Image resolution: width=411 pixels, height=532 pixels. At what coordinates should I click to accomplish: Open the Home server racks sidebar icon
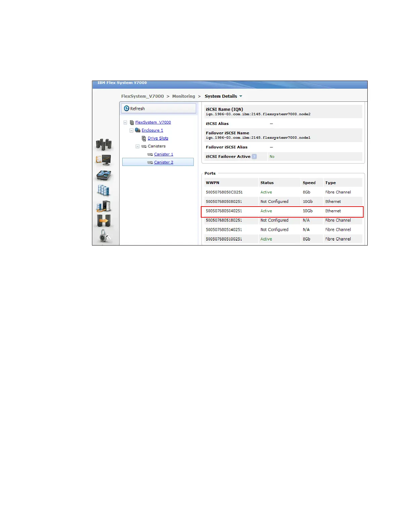[104, 145]
